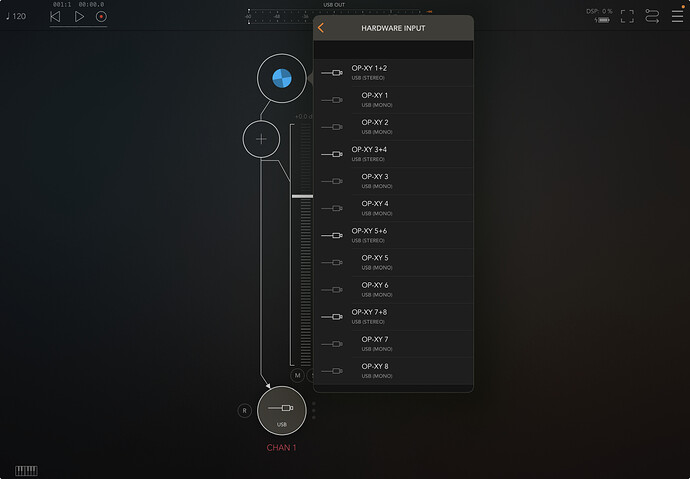Image resolution: width=690 pixels, height=479 pixels.
Task: Change the tempo value 120
Action: coord(16,16)
